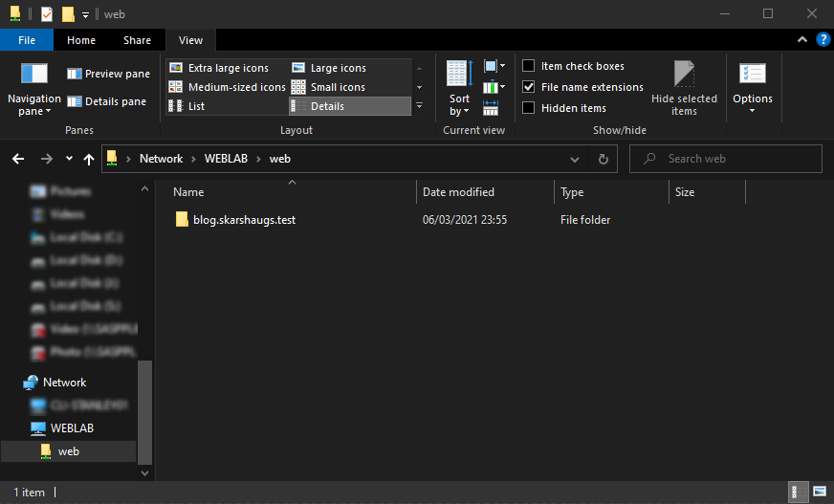Click the Properties quick access icon
834x504 pixels.
pyautogui.click(x=47, y=14)
